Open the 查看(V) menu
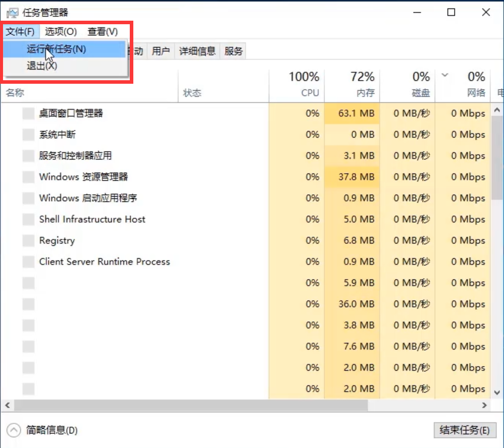The width and height of the screenshot is (504, 448). (x=102, y=31)
